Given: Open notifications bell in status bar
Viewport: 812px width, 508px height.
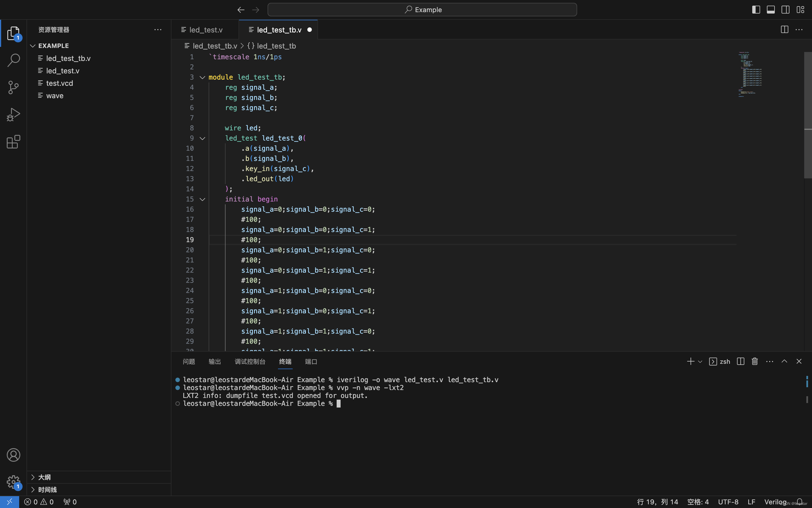Looking at the screenshot, I should pos(800,502).
